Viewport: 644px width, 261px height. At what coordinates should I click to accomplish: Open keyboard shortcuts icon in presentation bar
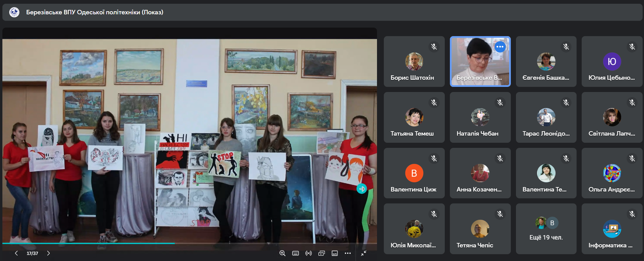click(x=295, y=253)
